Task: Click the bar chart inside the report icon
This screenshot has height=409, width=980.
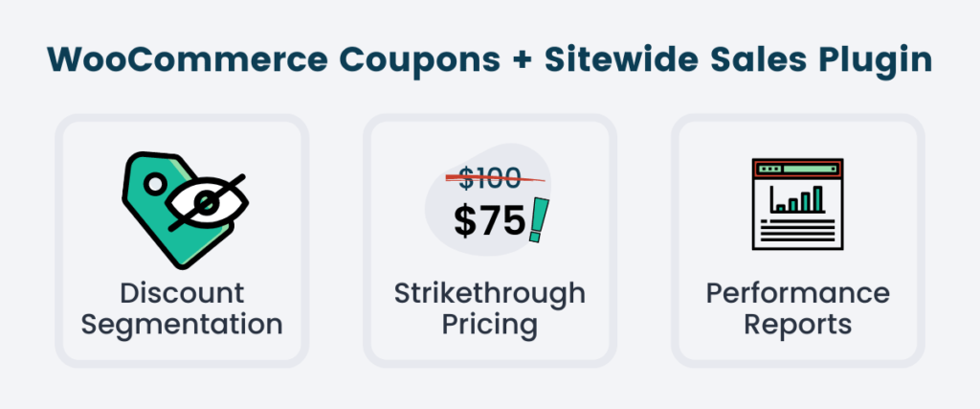Action: 798,199
